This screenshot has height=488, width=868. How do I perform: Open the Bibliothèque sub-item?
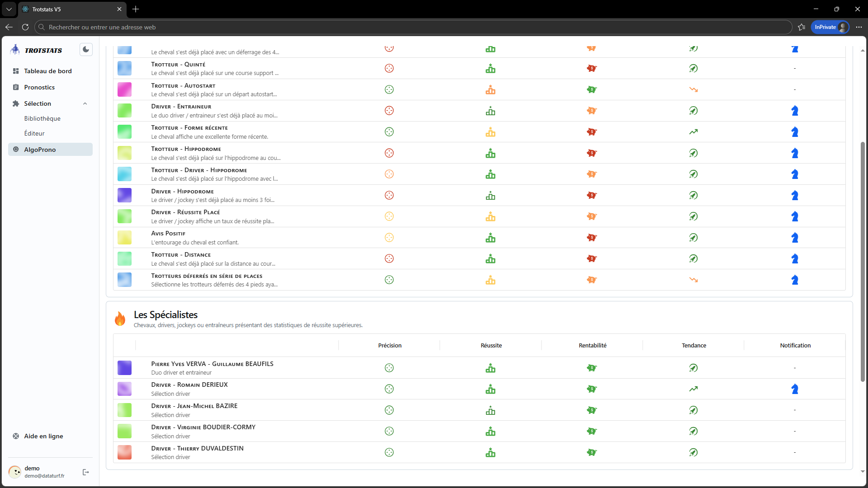[x=42, y=118]
